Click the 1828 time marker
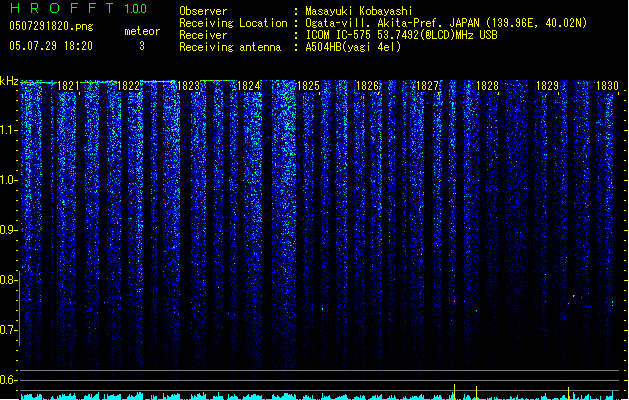The height and width of the screenshot is (400, 629). pos(487,86)
